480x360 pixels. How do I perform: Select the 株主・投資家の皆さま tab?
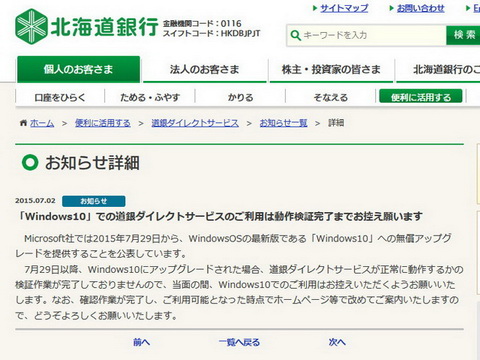(331, 69)
